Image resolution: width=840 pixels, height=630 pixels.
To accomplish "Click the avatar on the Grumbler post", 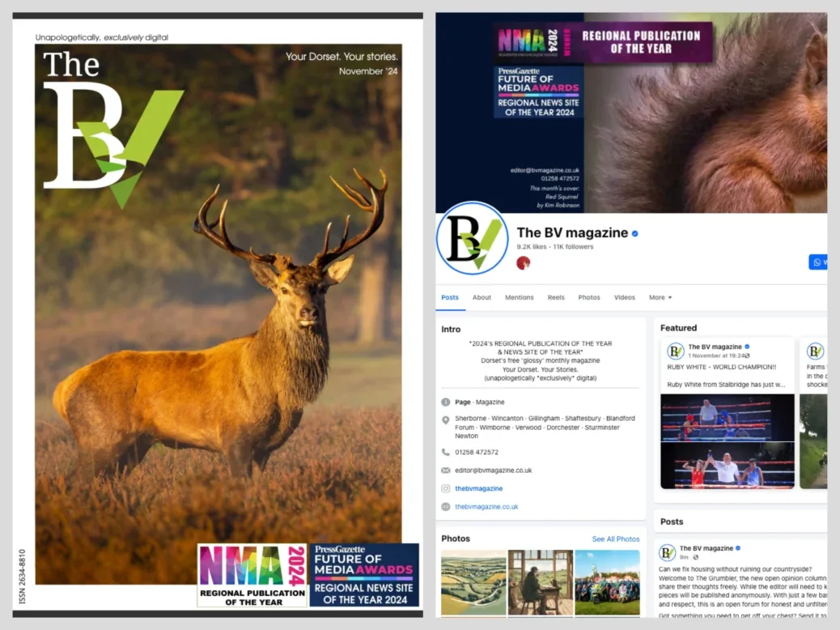I will point(667,552).
